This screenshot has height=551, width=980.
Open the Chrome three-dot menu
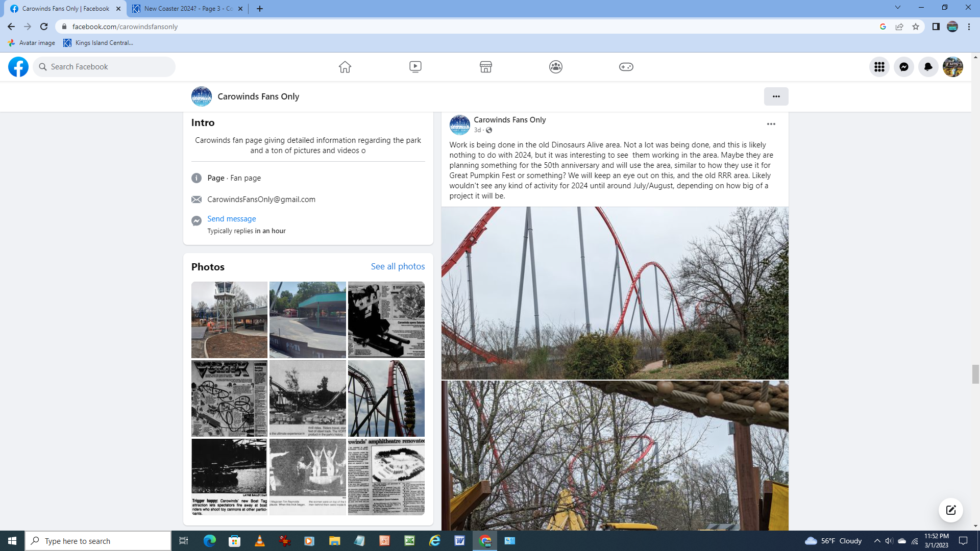tap(969, 27)
